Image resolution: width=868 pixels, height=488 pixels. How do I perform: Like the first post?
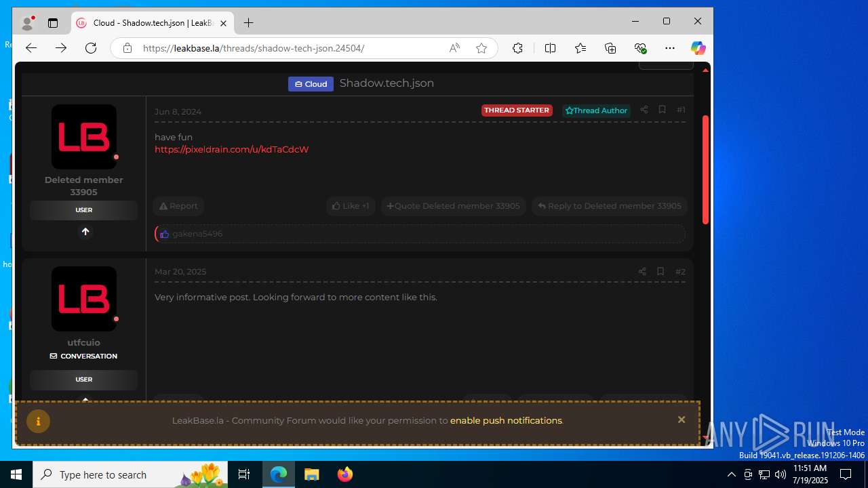[351, 206]
